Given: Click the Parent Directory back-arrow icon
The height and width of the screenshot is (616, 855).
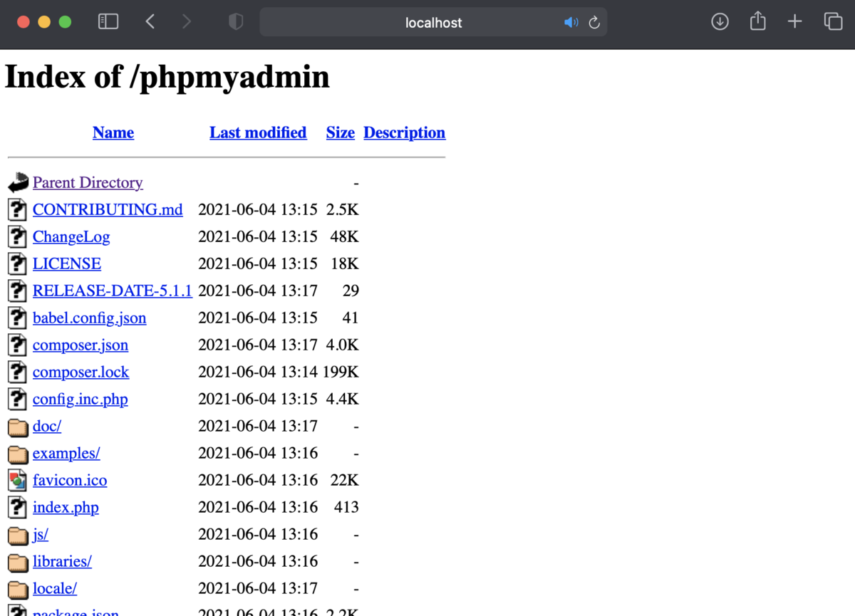Looking at the screenshot, I should 19,183.
